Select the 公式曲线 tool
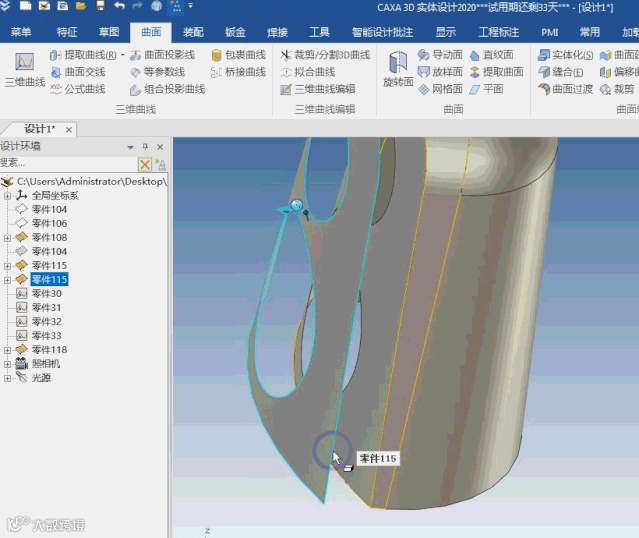Screen dimensions: 639x538 tap(78, 89)
